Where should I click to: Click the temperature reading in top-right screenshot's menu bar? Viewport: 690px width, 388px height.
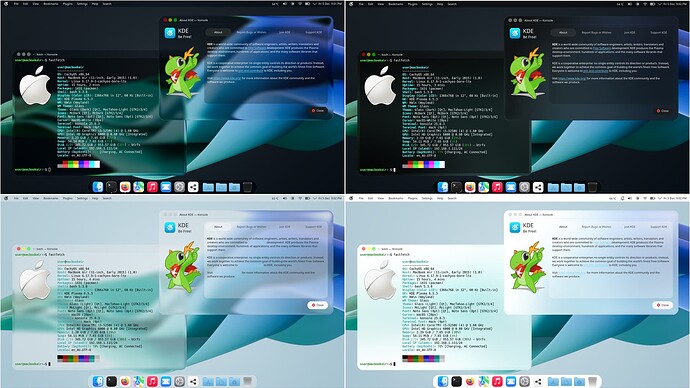(x=620, y=4)
